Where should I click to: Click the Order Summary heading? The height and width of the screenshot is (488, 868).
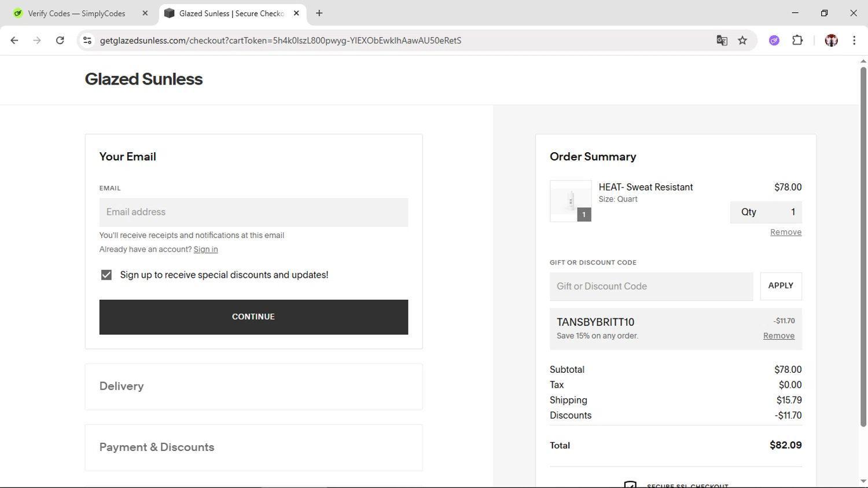(x=593, y=157)
